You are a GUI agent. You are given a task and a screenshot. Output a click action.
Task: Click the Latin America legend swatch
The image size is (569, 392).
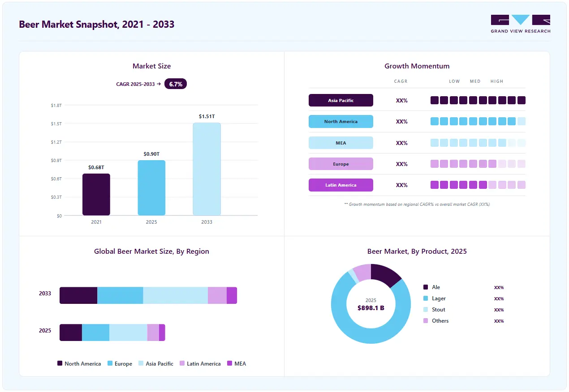(x=182, y=363)
